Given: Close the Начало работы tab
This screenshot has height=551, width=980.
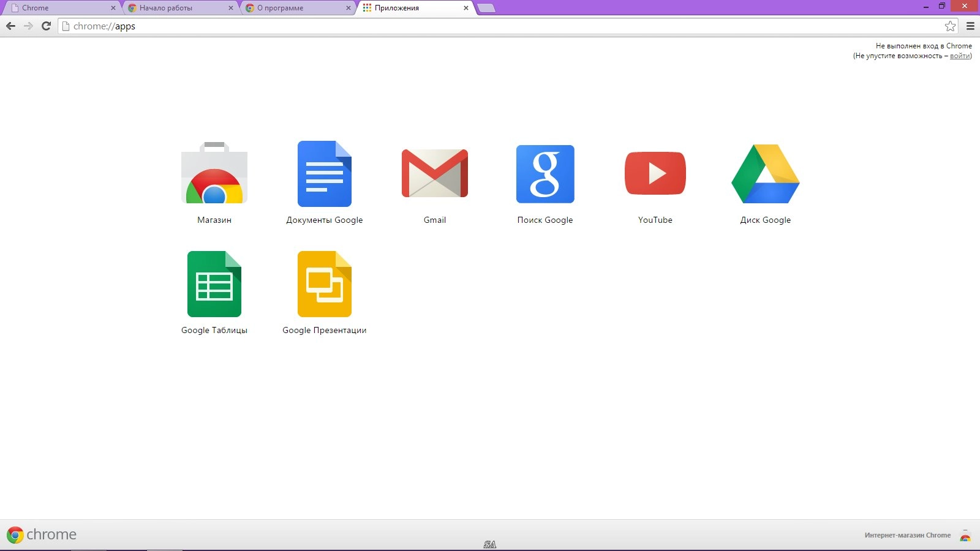Looking at the screenshot, I should [231, 8].
